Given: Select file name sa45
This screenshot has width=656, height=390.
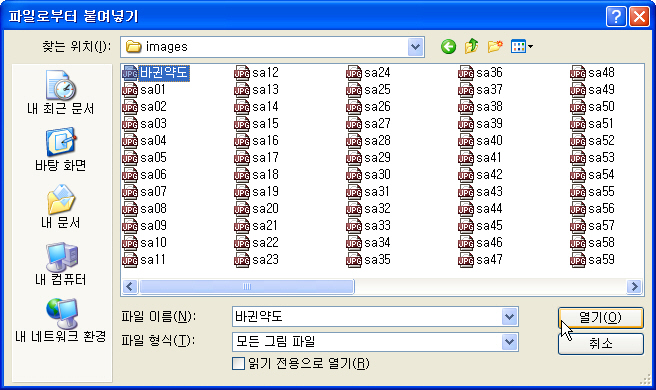Looking at the screenshot, I should pos(489,226).
